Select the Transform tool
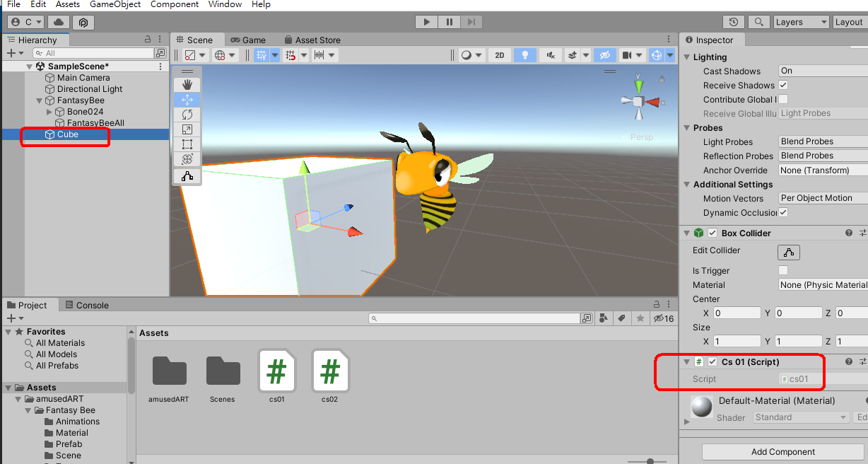The width and height of the screenshot is (868, 464). (187, 159)
